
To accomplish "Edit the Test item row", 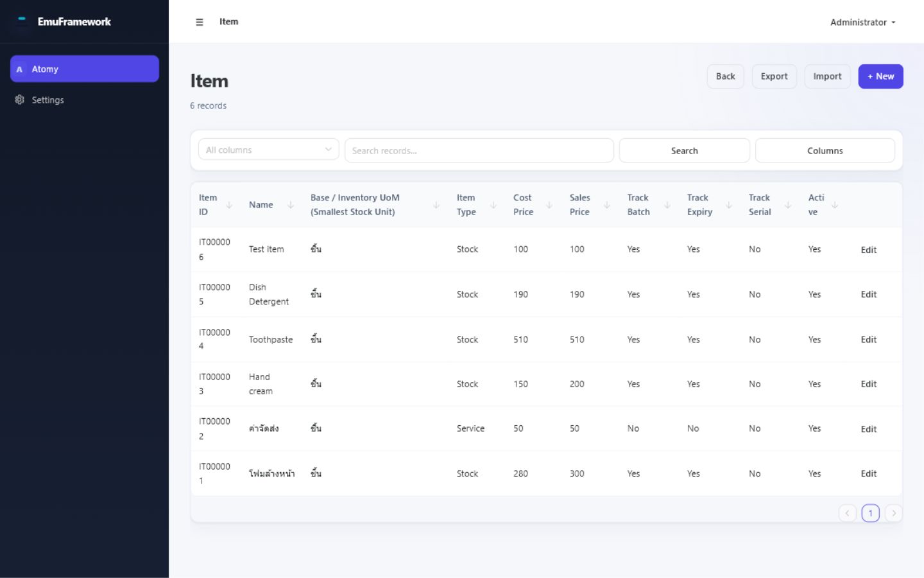I will pyautogui.click(x=869, y=250).
